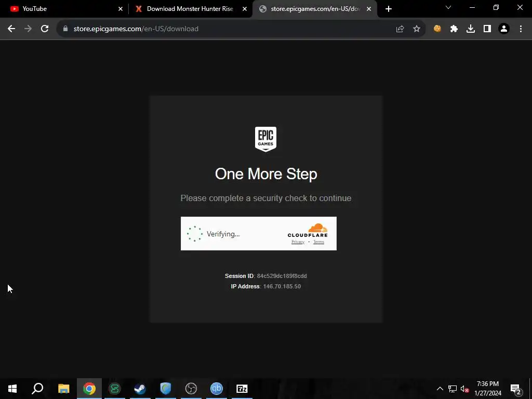Close the Monster Hunter Rise tab
The height and width of the screenshot is (399, 532).
pos(245,9)
